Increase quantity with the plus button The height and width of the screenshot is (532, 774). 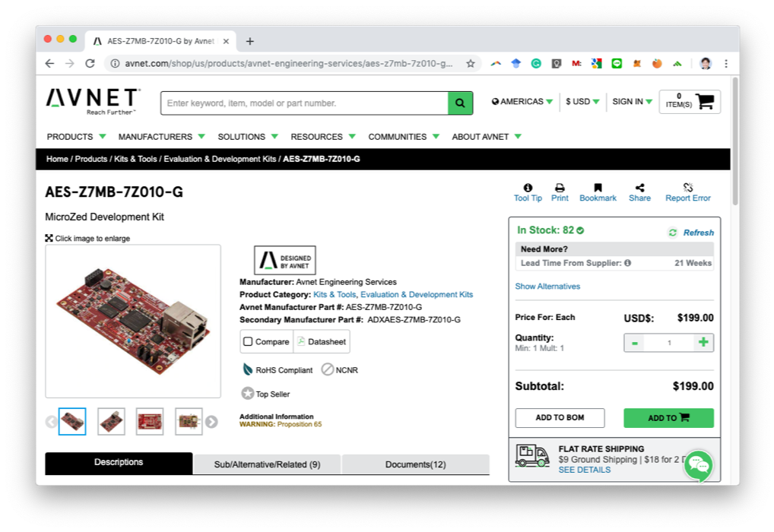[x=703, y=342]
